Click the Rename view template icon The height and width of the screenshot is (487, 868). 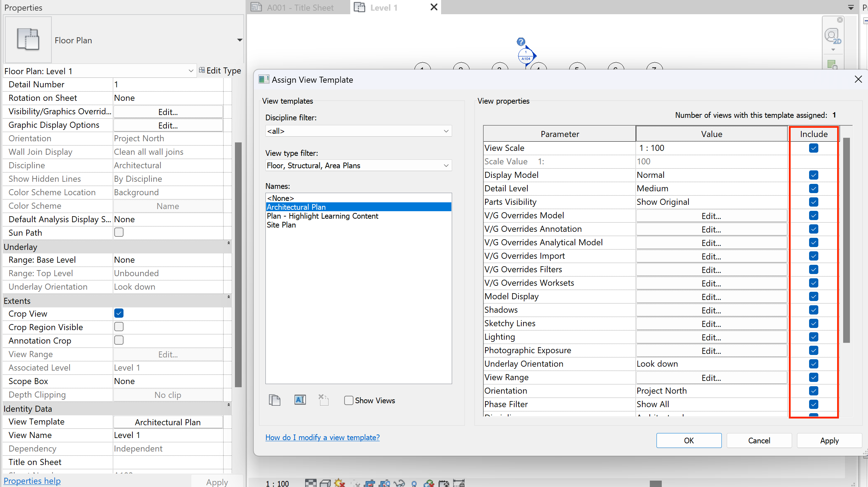(300, 400)
